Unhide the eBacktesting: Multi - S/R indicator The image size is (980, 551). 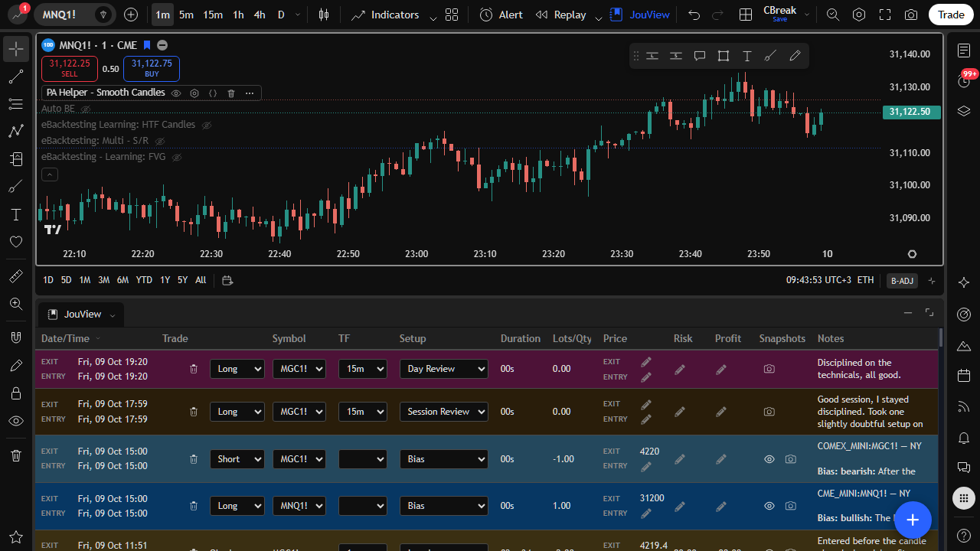pyautogui.click(x=160, y=141)
